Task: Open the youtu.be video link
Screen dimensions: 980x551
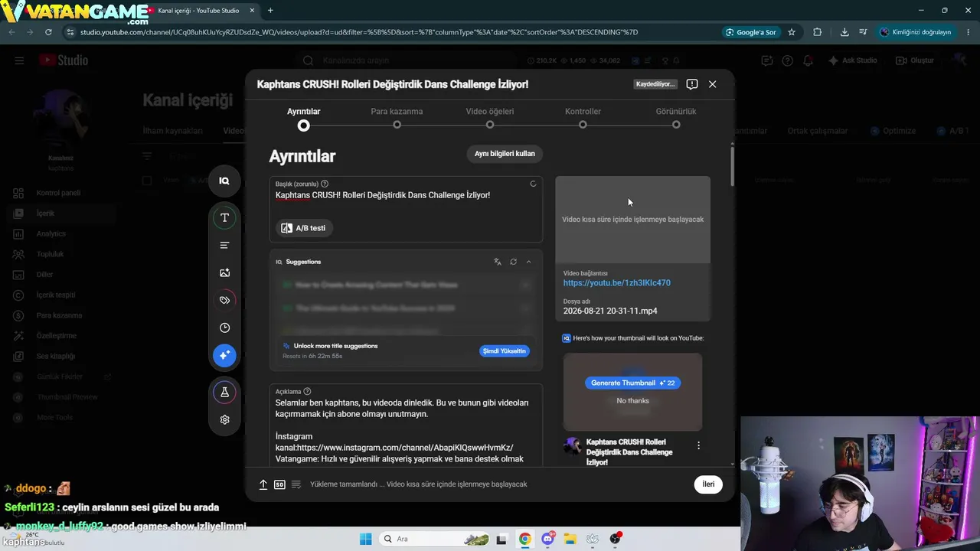Action: (x=617, y=283)
